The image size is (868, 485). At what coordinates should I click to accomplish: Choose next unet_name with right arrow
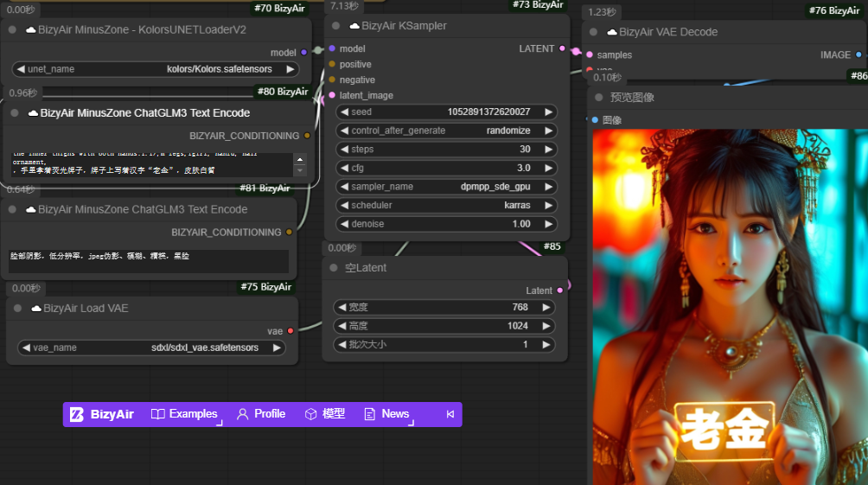(x=290, y=69)
